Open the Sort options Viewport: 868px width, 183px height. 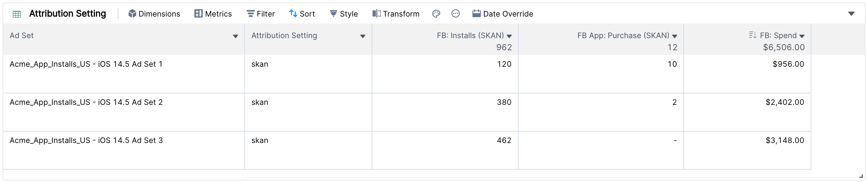point(302,14)
